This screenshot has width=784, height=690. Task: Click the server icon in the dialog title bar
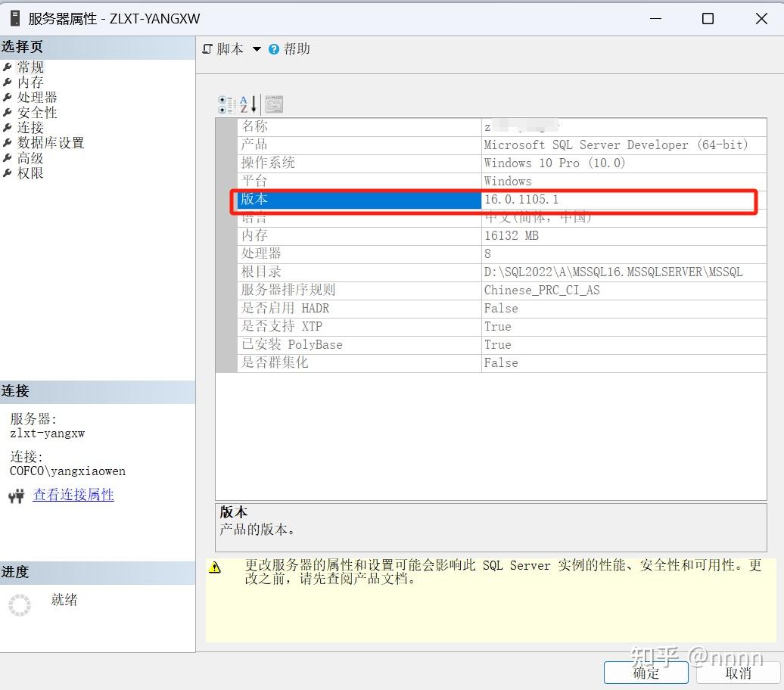point(13,17)
